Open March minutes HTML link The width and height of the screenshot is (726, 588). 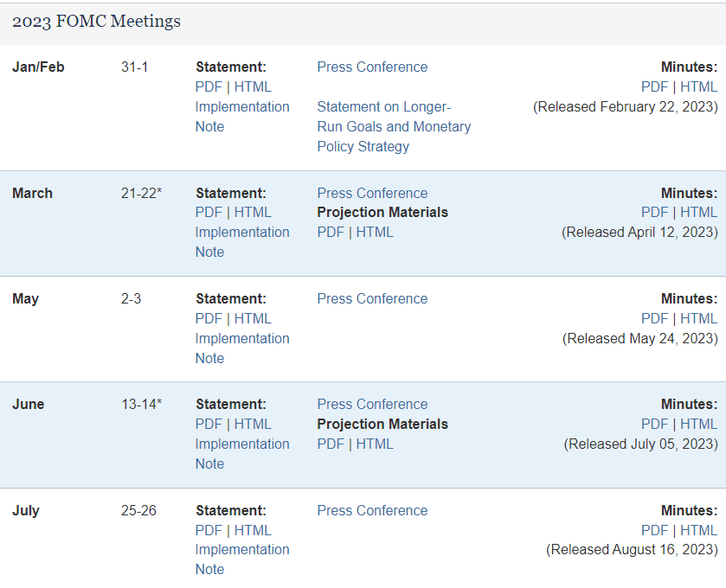pyautogui.click(x=698, y=213)
